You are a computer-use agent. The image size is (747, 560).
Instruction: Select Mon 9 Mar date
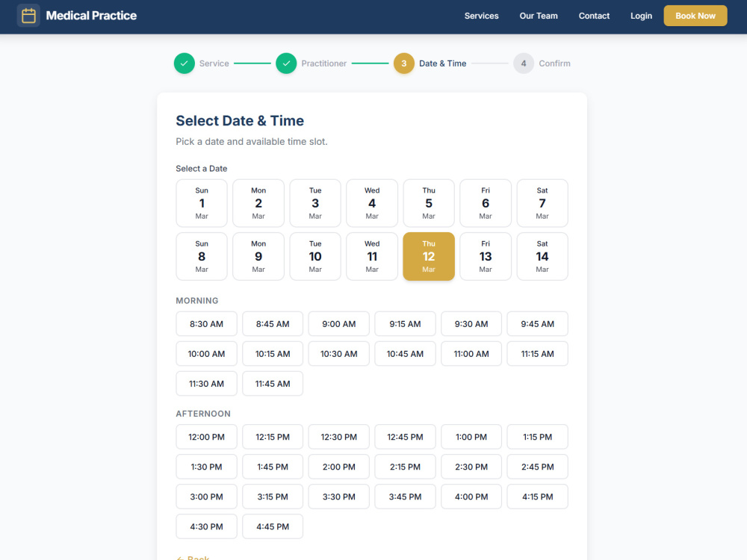tap(258, 257)
